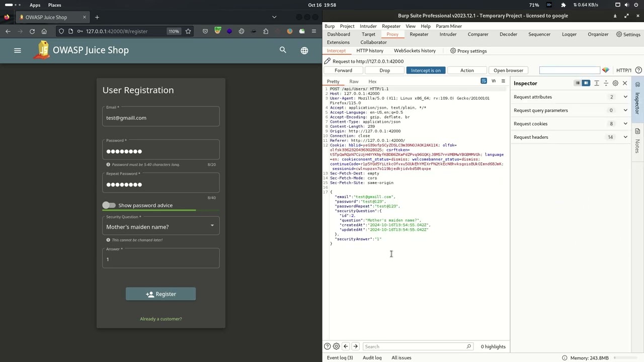Screen dimensions: 644x362
Task: Reload the Firefox page
Action: tap(32, 31)
